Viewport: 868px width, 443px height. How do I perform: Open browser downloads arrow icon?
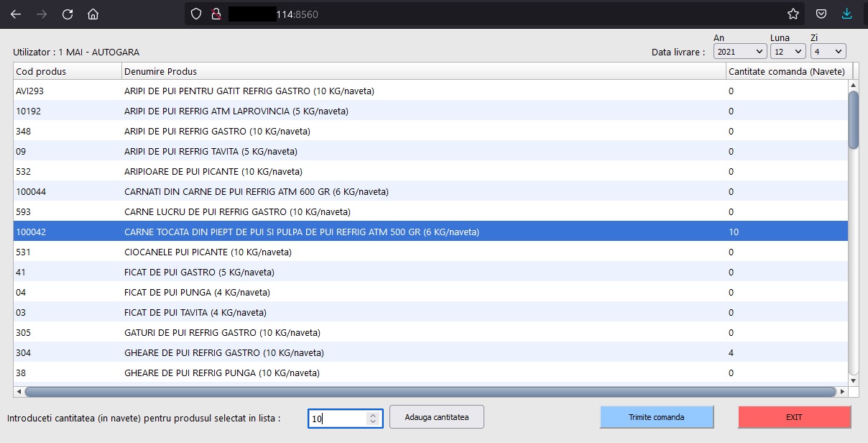847,14
